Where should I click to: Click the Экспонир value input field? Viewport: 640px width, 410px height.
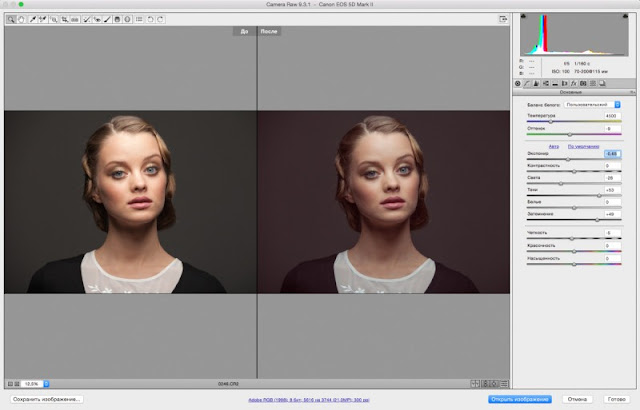(x=613, y=154)
